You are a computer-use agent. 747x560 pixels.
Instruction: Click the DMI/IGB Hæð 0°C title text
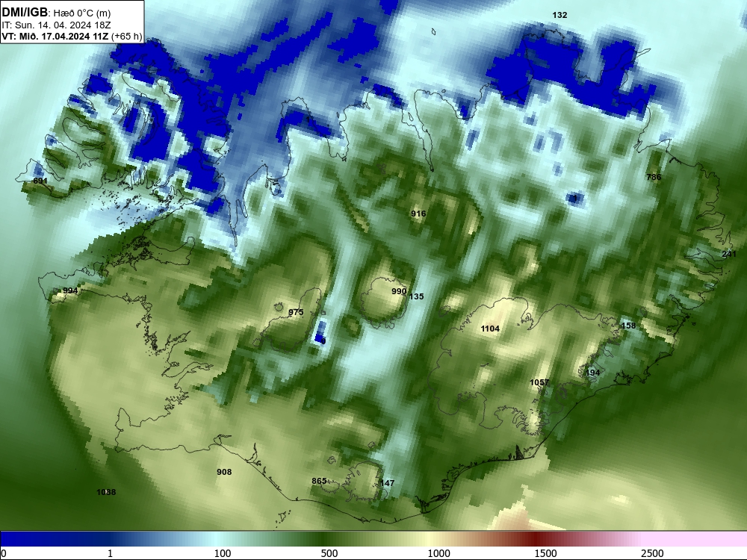tap(56, 13)
